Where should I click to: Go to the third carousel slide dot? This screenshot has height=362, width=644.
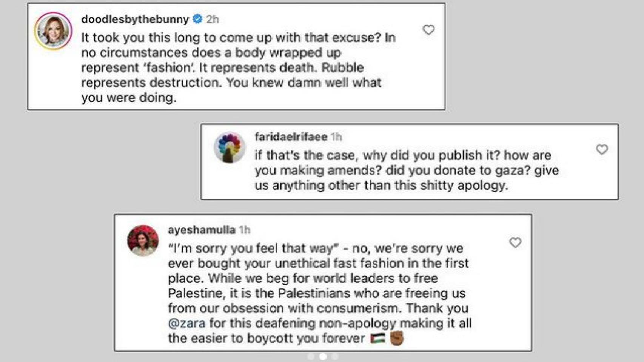(x=335, y=356)
